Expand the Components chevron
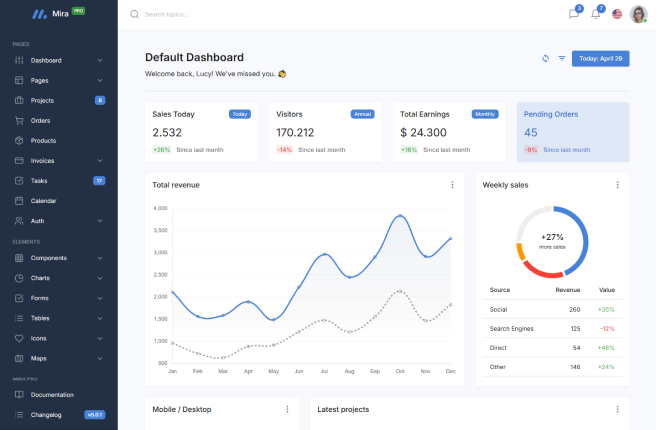The image size is (656, 430). (x=100, y=258)
